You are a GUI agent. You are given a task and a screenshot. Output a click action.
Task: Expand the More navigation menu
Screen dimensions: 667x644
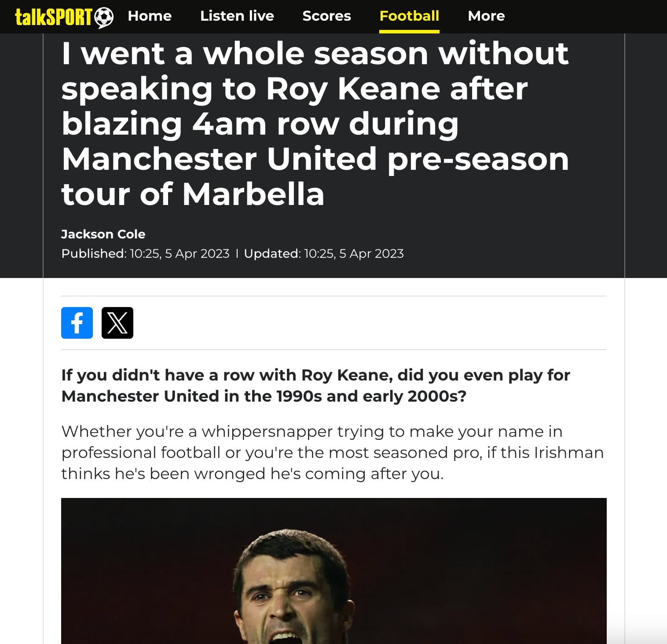(x=486, y=16)
